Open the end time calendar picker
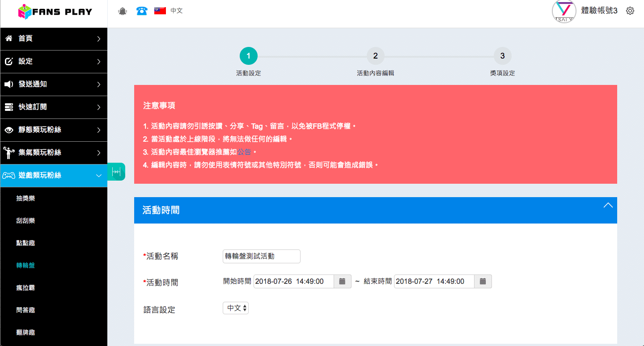 (x=483, y=281)
